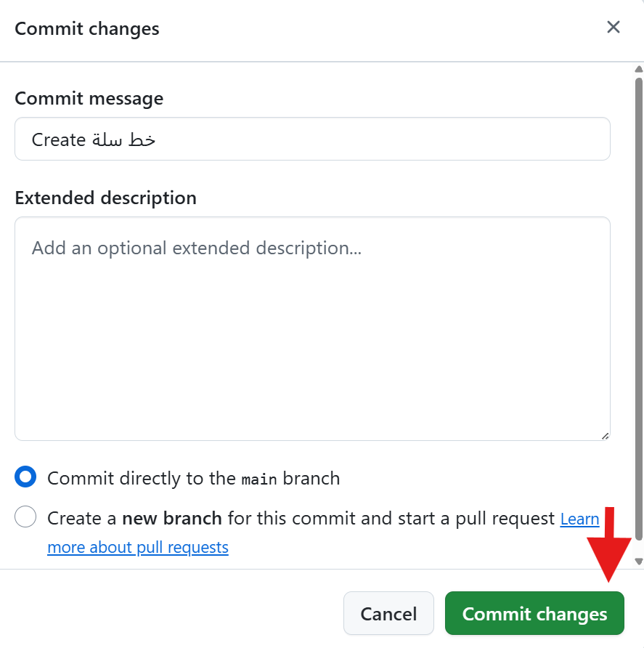The image size is (644, 648).
Task: Click the monospace 'main' branch name
Action: [x=259, y=479]
